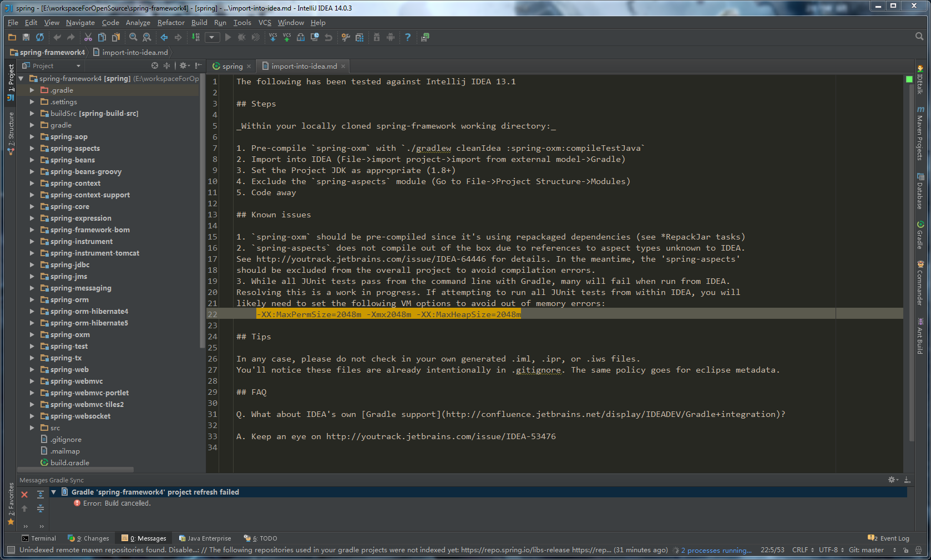Image resolution: width=931 pixels, height=560 pixels.
Task: Expand the src folder
Action: click(32, 428)
